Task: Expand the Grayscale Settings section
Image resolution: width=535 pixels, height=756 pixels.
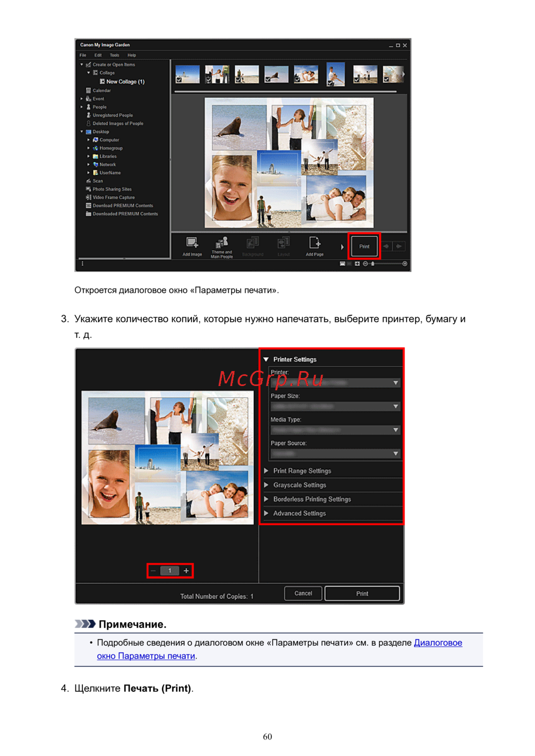Action: [299, 485]
